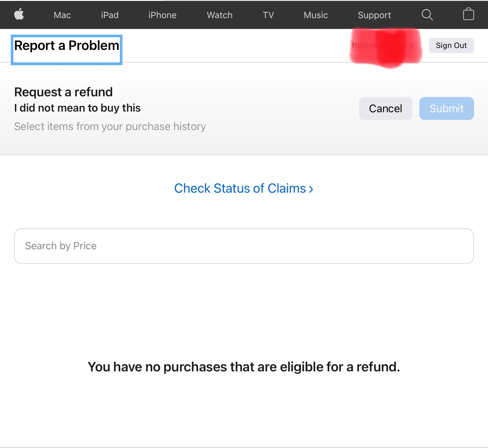Click the Submit button
The width and height of the screenshot is (488, 448).
pos(446,108)
